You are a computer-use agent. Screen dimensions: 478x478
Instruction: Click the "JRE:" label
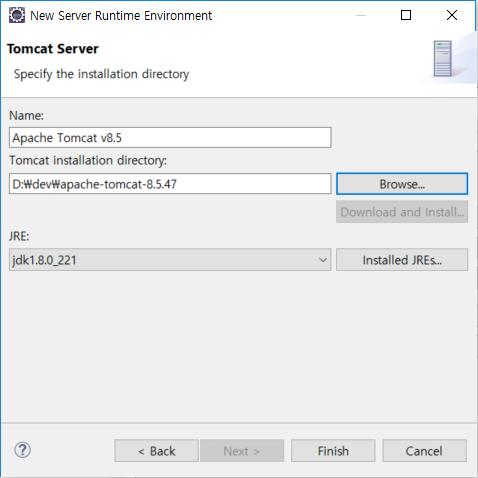point(19,236)
